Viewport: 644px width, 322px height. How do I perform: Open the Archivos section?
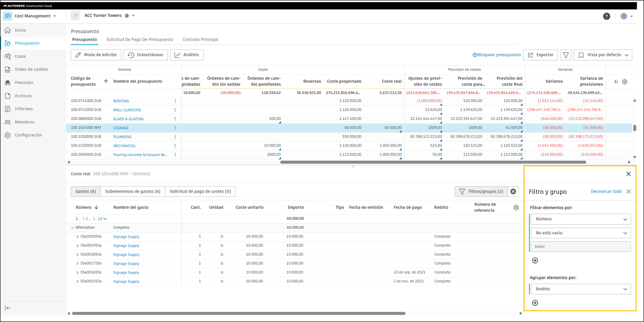(23, 95)
